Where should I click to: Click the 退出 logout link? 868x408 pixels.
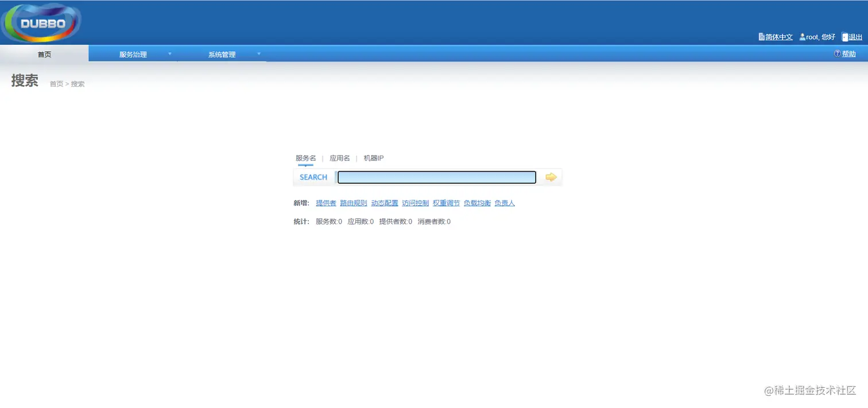point(855,37)
